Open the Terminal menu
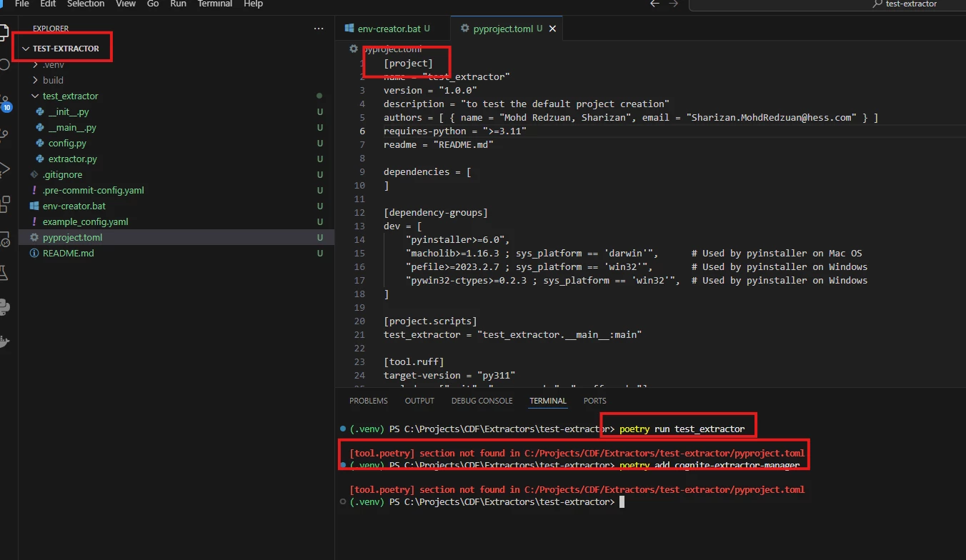Viewport: 966px width, 560px height. click(x=215, y=4)
